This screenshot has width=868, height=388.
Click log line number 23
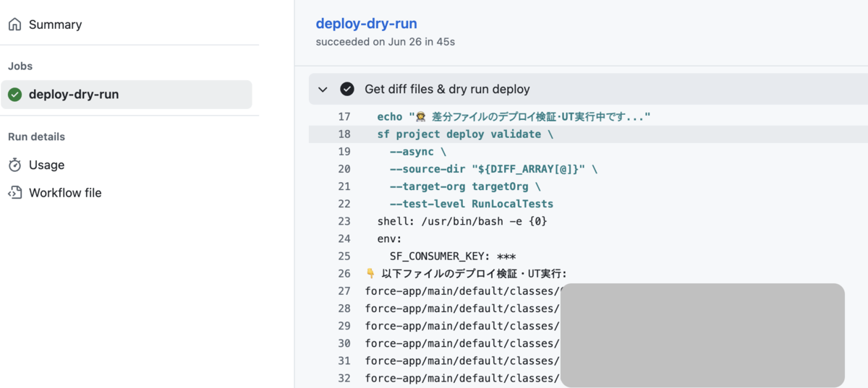coord(344,221)
